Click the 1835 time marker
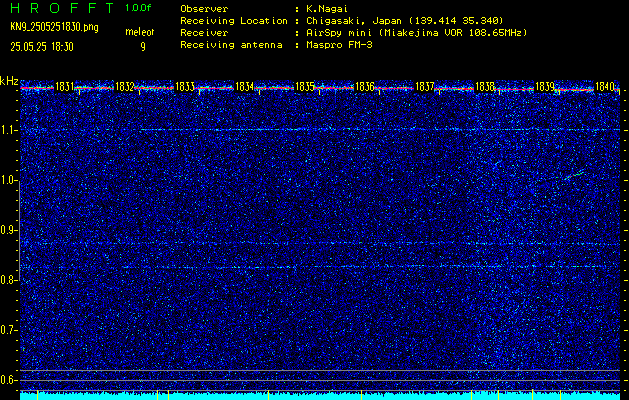Image resolution: width=629 pixels, height=400 pixels. click(x=304, y=87)
